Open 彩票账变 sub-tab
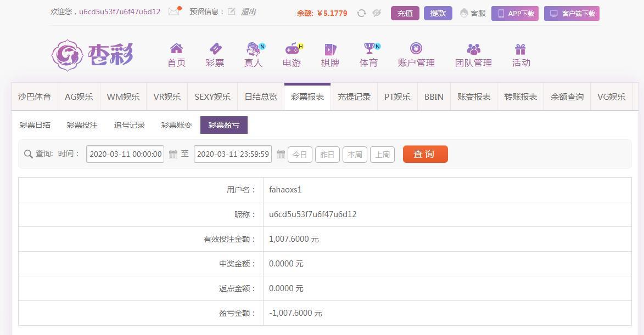Viewport: 644px width, 335px height. pyautogui.click(x=177, y=125)
